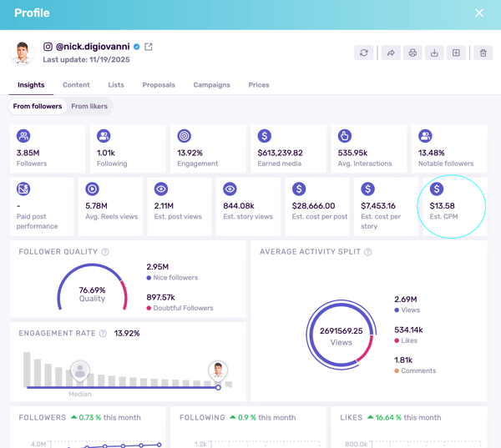Open external profile link icon beside username
The image size is (501, 448).
click(149, 47)
